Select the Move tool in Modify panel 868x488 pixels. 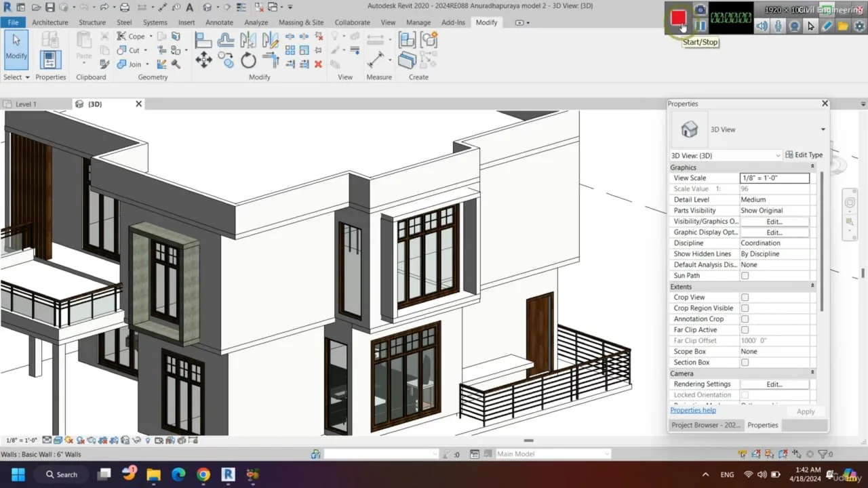(203, 60)
